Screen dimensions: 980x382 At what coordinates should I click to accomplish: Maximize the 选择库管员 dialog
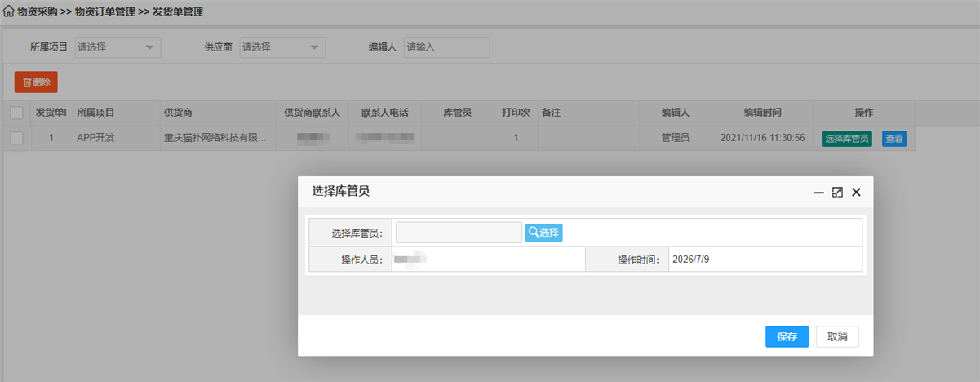pos(837,193)
